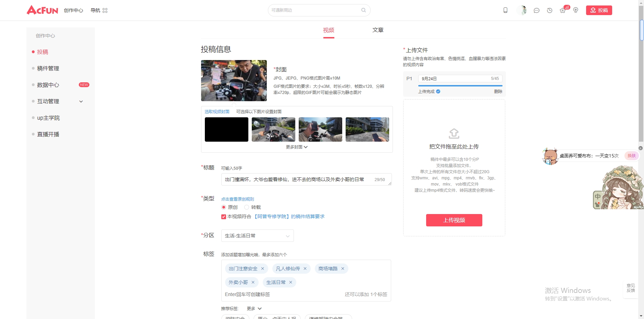
Task: Expand the 互动管理 sidebar menu
Action: point(81,102)
